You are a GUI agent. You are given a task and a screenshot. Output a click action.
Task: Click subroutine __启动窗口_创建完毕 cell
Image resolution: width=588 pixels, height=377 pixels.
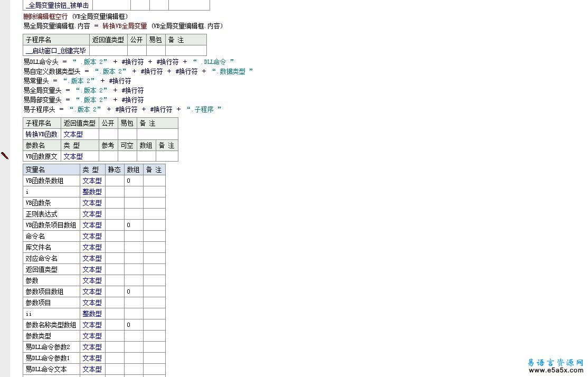point(56,51)
